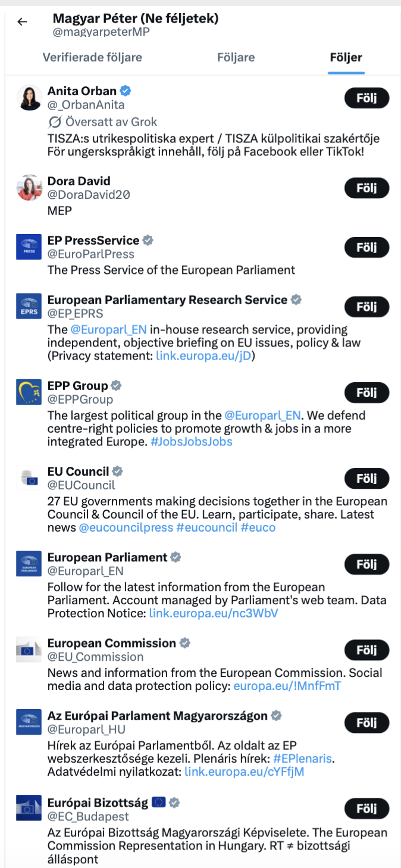Screen dimensions: 401x868
Task: Follow Anita Orban with the Följ button
Action: [x=366, y=98]
